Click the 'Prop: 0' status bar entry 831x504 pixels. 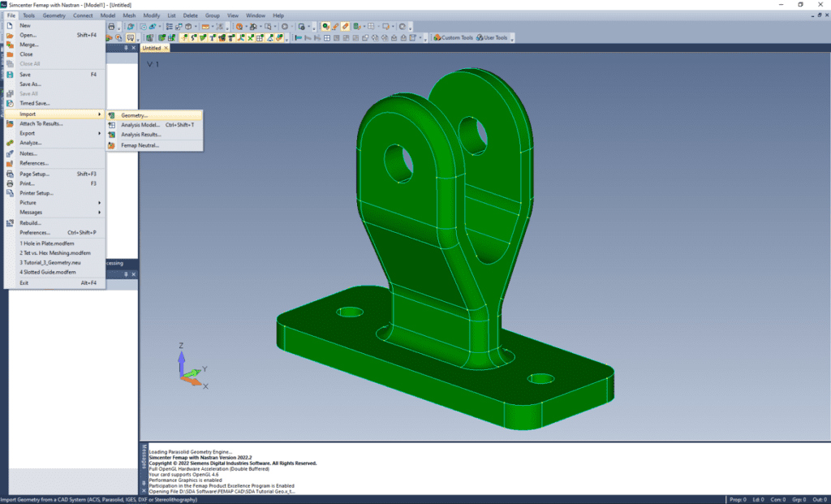point(738,500)
